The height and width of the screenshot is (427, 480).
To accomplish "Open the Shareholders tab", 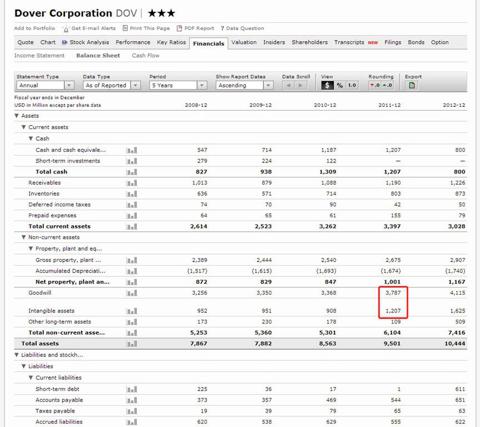I will tap(310, 42).
